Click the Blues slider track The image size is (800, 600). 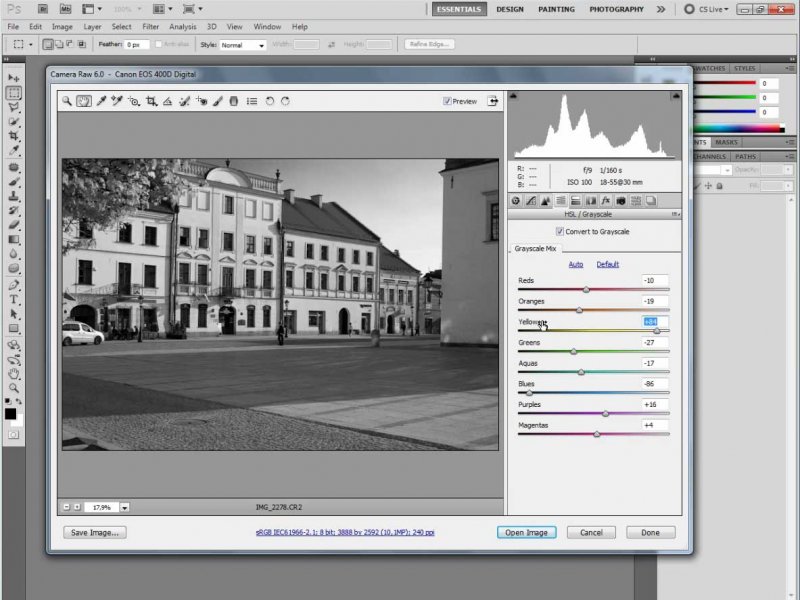point(593,393)
